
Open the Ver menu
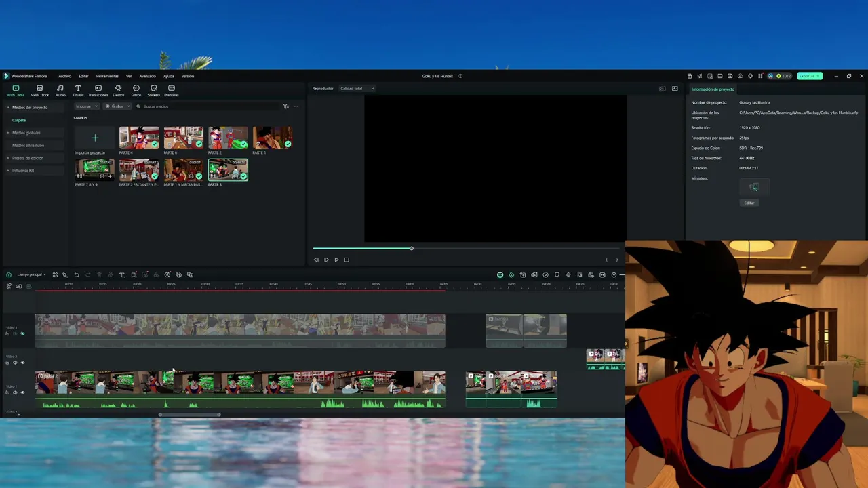point(129,76)
